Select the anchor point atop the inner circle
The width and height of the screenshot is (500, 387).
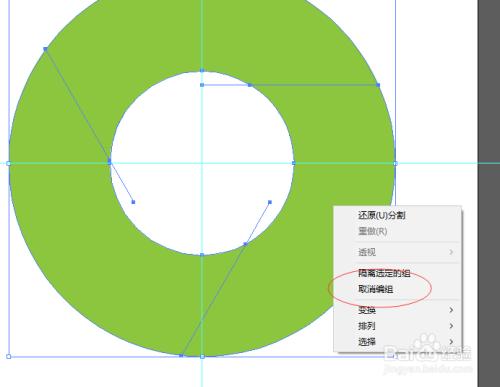pyautogui.click(x=202, y=71)
